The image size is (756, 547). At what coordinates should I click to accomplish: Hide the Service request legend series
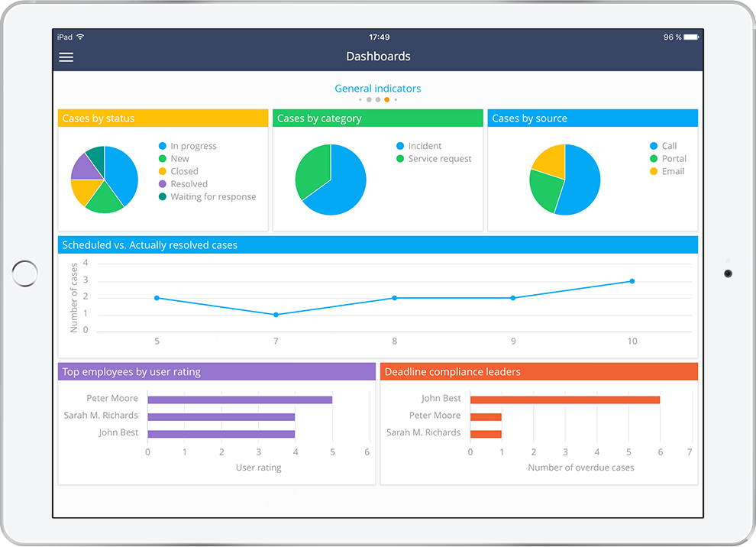click(439, 159)
